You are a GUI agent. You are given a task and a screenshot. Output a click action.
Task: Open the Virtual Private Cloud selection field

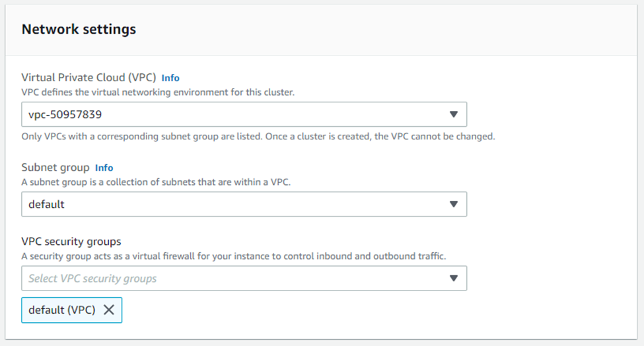[244, 114]
